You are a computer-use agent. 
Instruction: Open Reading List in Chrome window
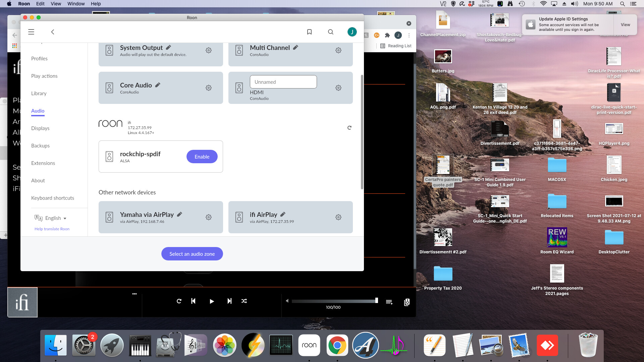point(396,46)
